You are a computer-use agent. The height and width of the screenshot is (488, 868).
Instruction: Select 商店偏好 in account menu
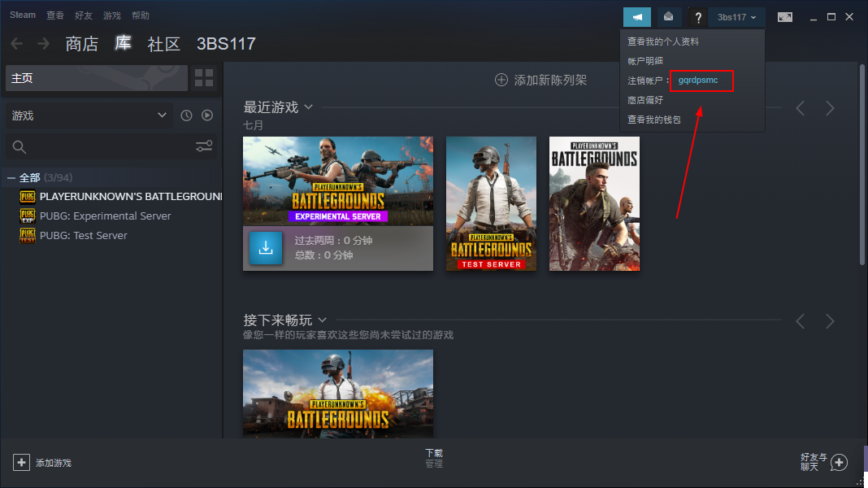click(x=645, y=100)
